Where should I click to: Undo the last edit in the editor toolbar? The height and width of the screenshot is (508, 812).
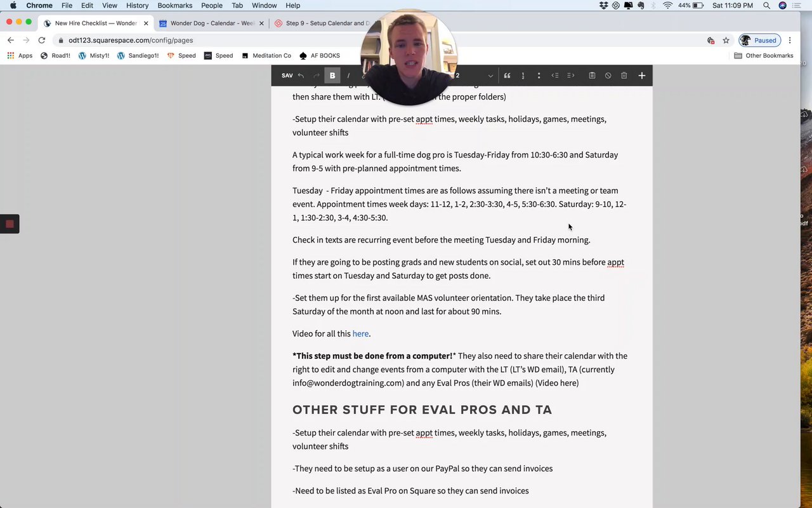pyautogui.click(x=301, y=76)
